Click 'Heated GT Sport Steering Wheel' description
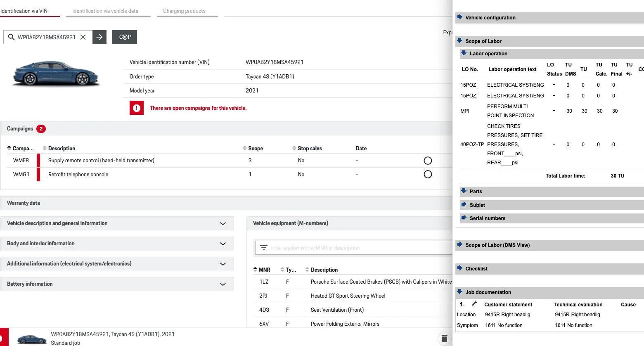This screenshot has height=346, width=644. (x=348, y=296)
